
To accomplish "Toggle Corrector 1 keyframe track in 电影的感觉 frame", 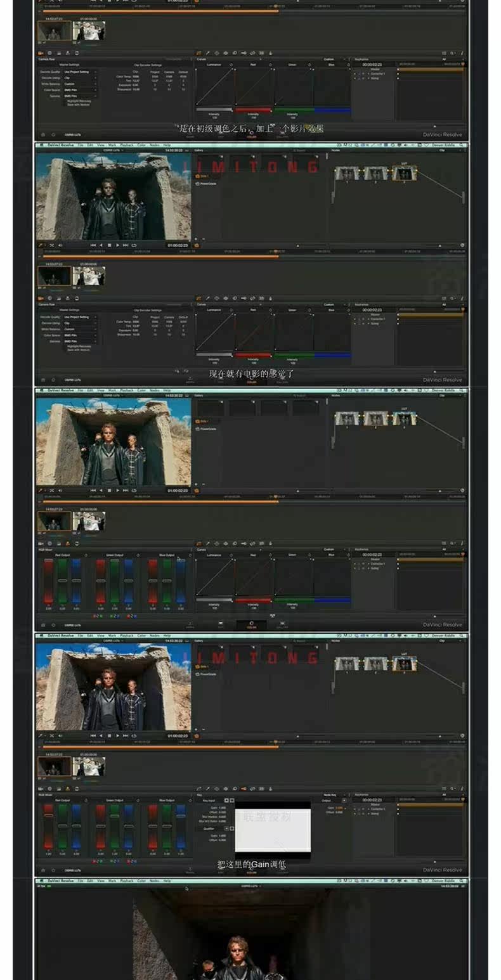I will 377,319.
